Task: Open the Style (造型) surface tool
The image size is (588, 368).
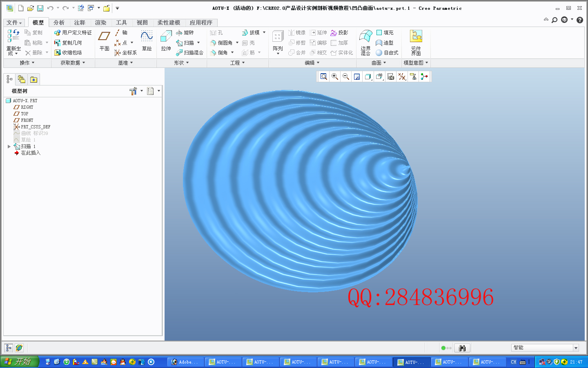Action: pos(385,43)
